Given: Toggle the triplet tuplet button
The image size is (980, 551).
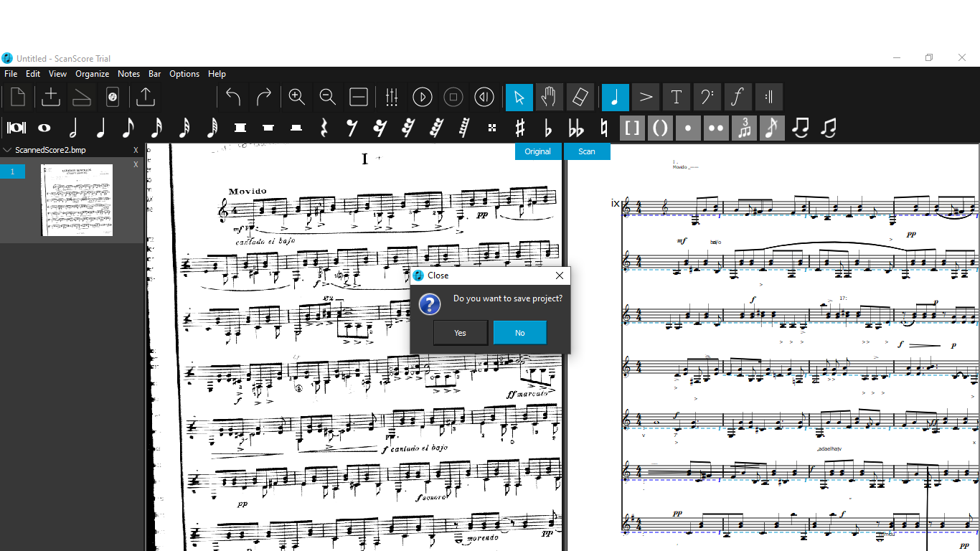Looking at the screenshot, I should click(x=744, y=128).
